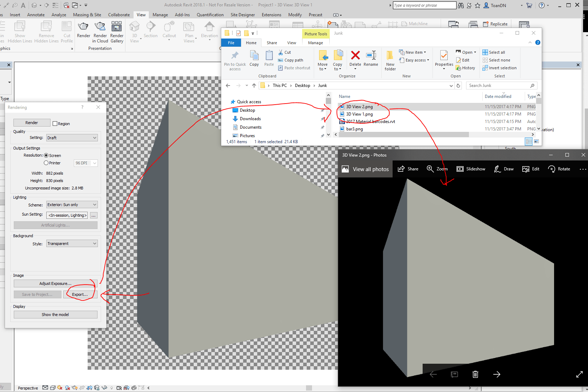Click the Show the model button
Viewport: 588px width, 392px height.
coord(55,314)
